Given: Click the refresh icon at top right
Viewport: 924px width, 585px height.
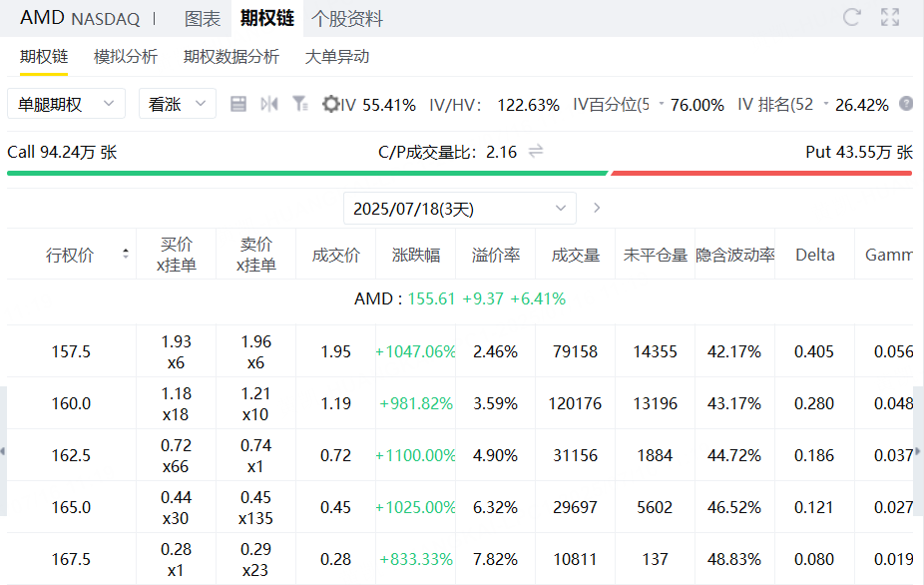Looking at the screenshot, I should point(851,17).
